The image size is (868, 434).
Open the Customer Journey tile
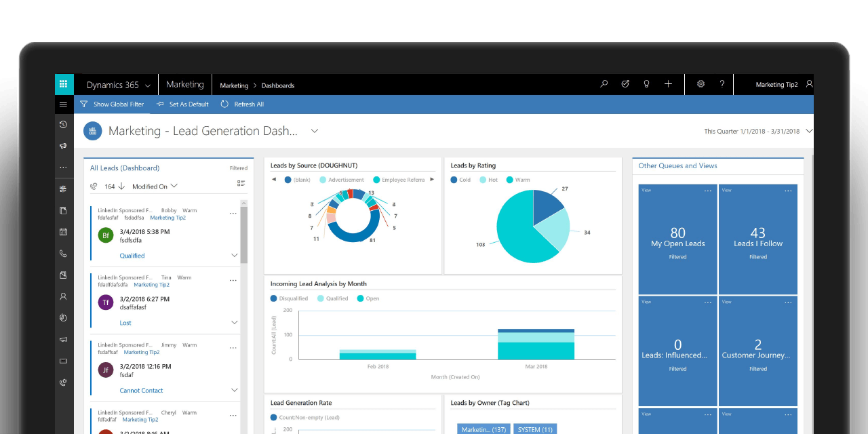tap(758, 351)
